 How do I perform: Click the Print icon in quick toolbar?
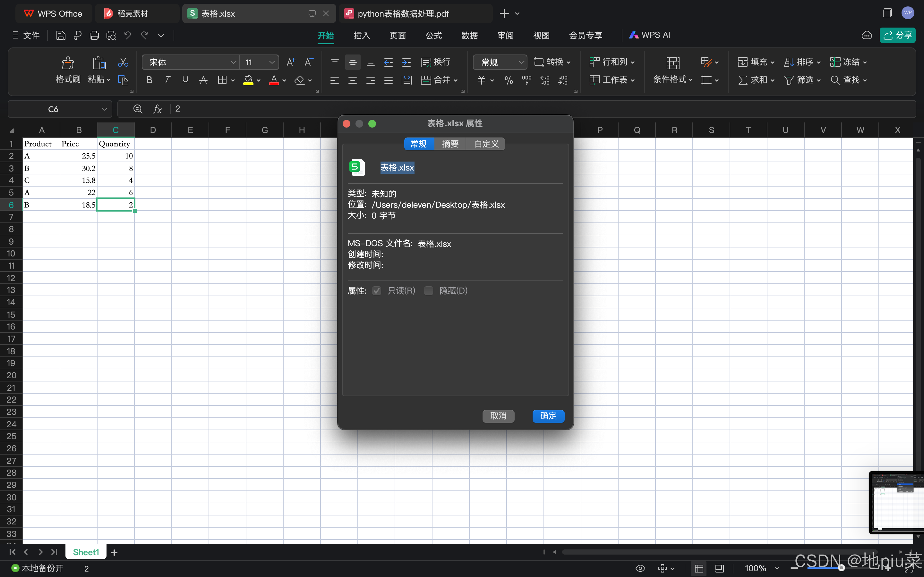coord(94,36)
